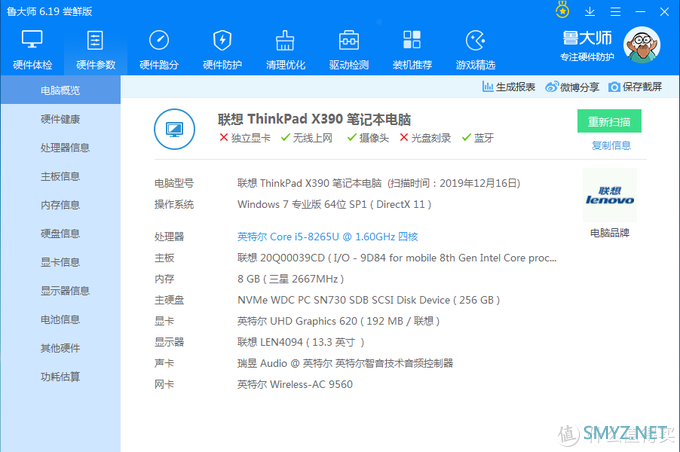The image size is (680, 452).
Task: Click 保存截屏 save screenshot
Action: point(635,87)
